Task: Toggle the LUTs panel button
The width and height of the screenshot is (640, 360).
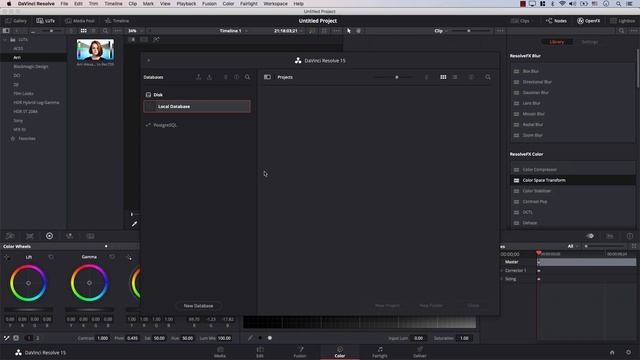Action: 45,21
